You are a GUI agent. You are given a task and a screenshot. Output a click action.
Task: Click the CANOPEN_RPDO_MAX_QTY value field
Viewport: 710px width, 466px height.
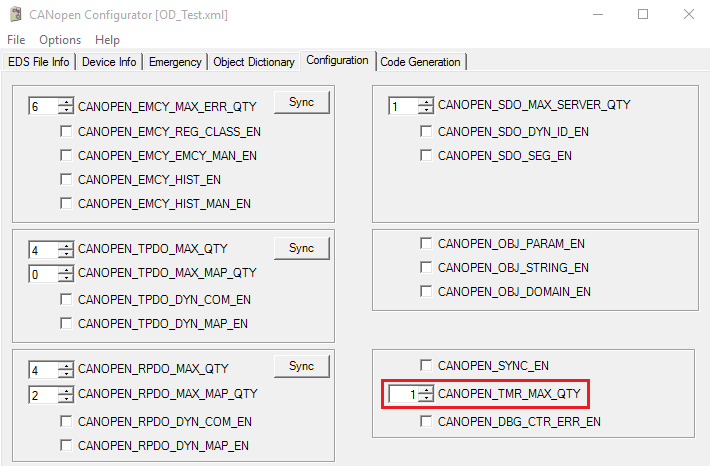click(43, 370)
